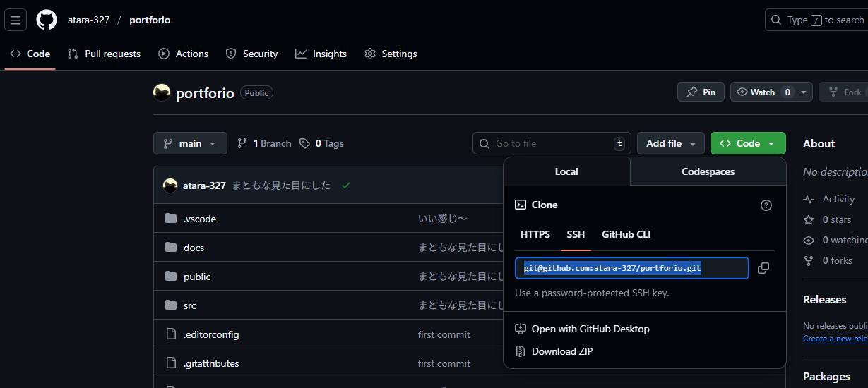Click the src folder icon
This screenshot has width=868, height=388.
tap(171, 305)
